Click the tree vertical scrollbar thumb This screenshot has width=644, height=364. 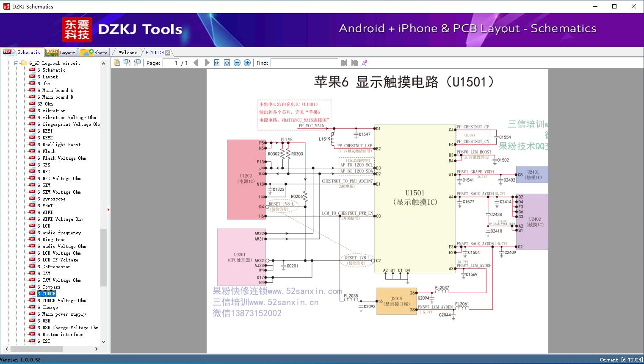(103, 258)
